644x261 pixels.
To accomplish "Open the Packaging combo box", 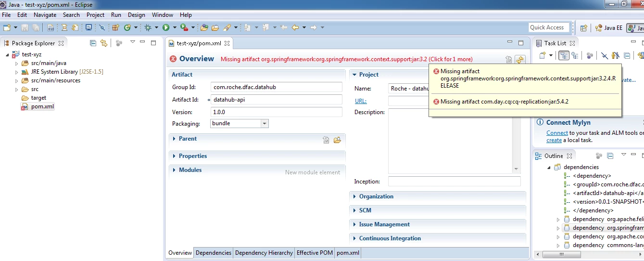I will (240, 123).
